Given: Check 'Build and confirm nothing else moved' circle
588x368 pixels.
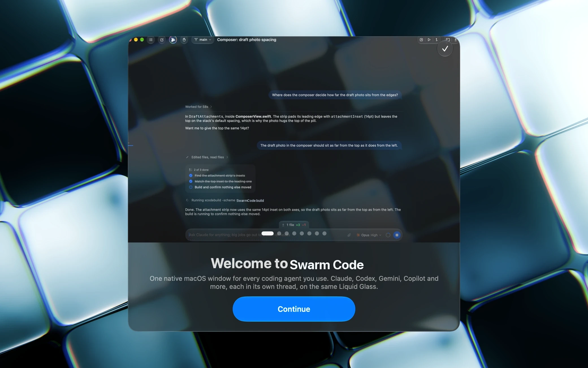Looking at the screenshot, I should [191, 187].
